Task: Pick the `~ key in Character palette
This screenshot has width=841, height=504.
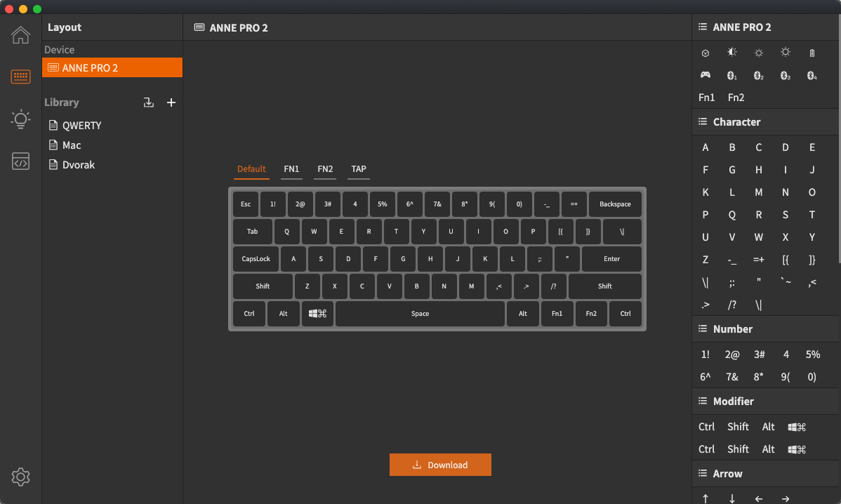Action: pyautogui.click(x=786, y=281)
